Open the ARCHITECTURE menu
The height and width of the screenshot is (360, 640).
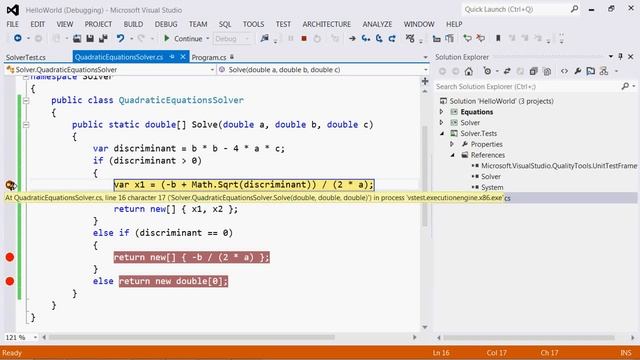[x=327, y=24]
